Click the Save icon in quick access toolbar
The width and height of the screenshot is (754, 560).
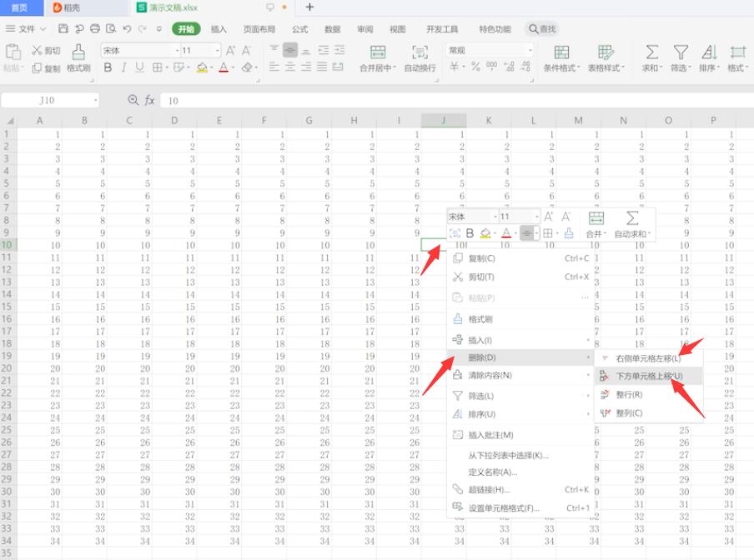63,29
